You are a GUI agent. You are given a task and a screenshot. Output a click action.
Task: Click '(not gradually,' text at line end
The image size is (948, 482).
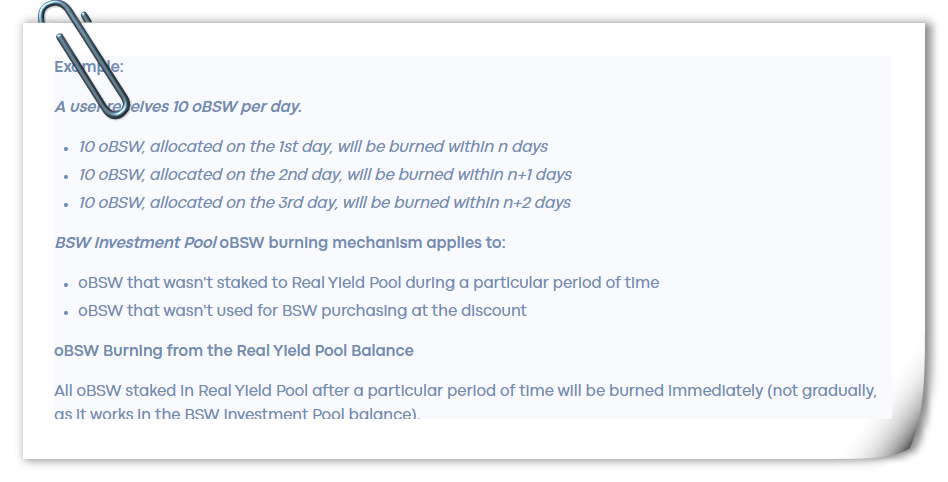point(822,391)
